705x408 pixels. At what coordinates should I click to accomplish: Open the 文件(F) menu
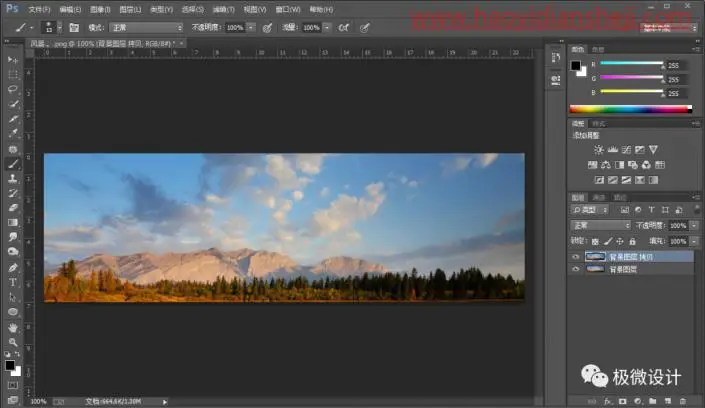pyautogui.click(x=39, y=9)
